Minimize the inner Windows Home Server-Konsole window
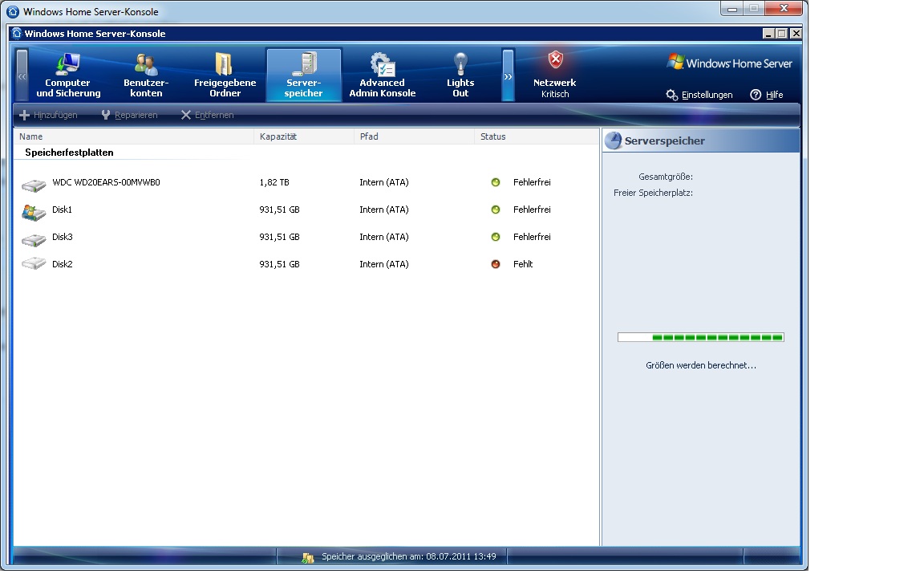The height and width of the screenshot is (578, 924). 768,34
